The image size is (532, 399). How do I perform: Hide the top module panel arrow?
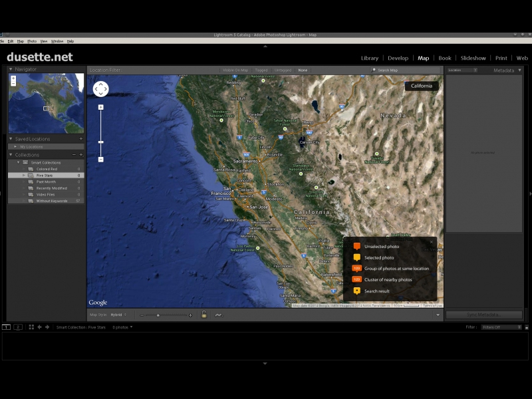(x=265, y=46)
